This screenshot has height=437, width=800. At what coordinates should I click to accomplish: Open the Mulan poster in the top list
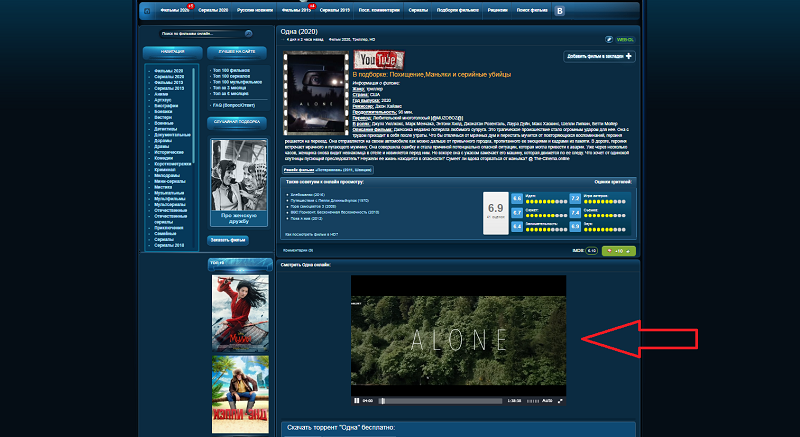coord(240,314)
